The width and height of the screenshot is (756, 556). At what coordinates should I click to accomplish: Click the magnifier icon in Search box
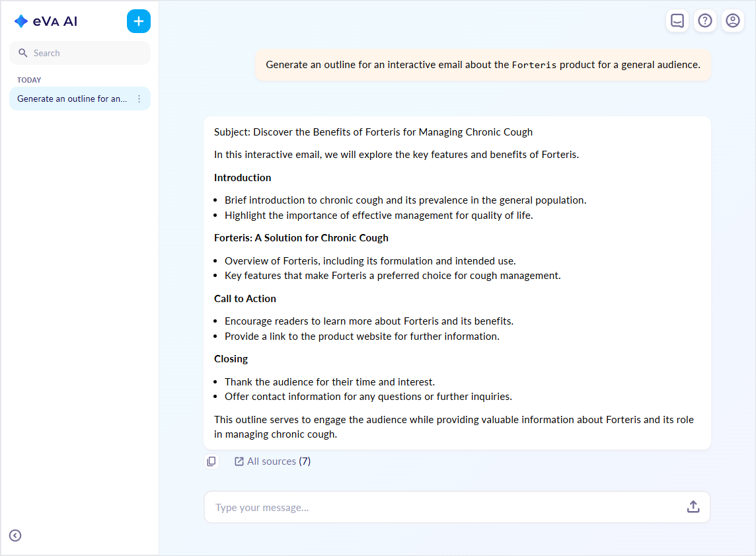click(x=23, y=53)
